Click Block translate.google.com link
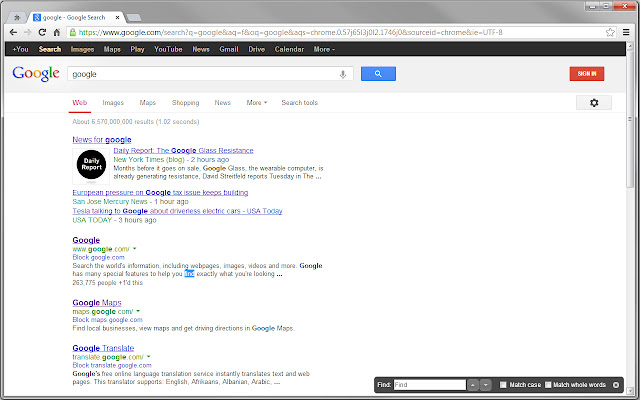This screenshot has width=640, height=400. click(x=112, y=365)
